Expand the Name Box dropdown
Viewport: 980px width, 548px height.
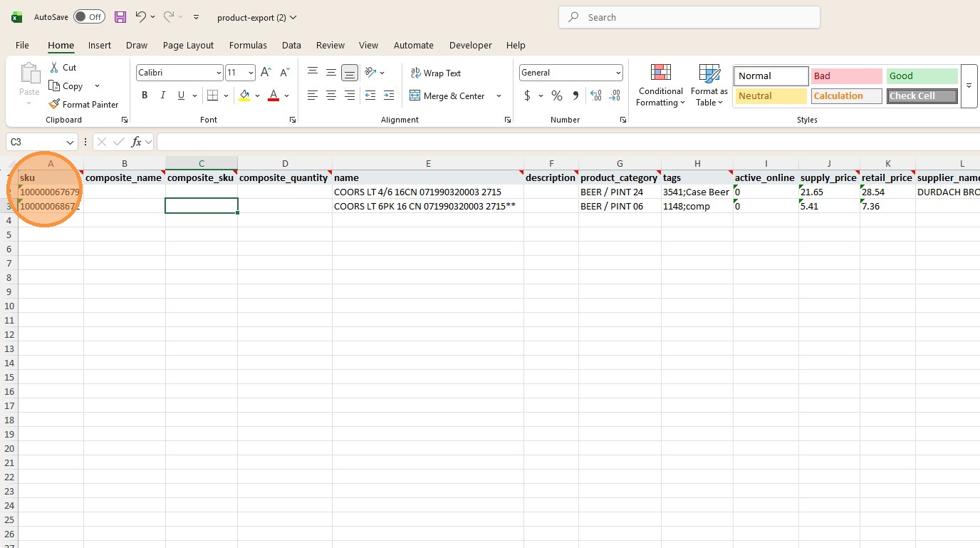70,142
